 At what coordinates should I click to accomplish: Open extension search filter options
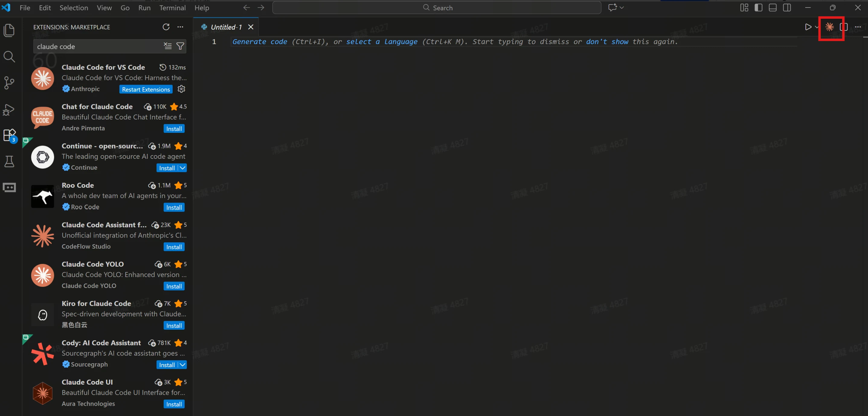pyautogui.click(x=180, y=46)
